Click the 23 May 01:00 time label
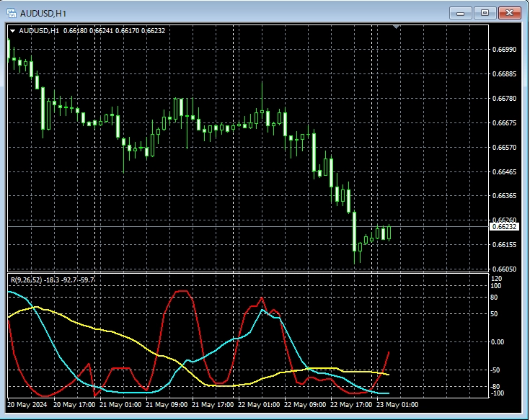Viewport: 530px width, 420px height. (x=397, y=405)
